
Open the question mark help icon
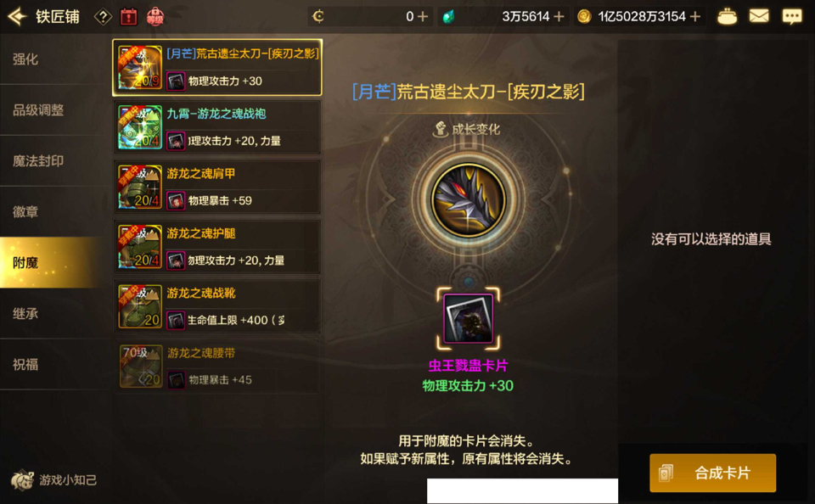coord(103,17)
